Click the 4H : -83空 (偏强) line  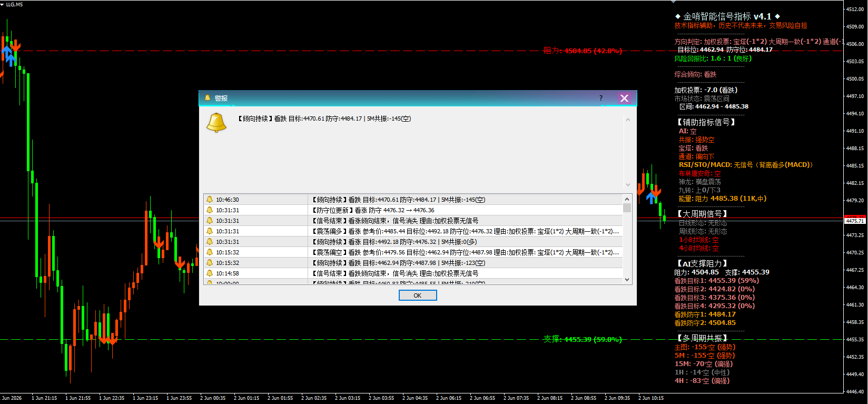[x=702, y=381]
